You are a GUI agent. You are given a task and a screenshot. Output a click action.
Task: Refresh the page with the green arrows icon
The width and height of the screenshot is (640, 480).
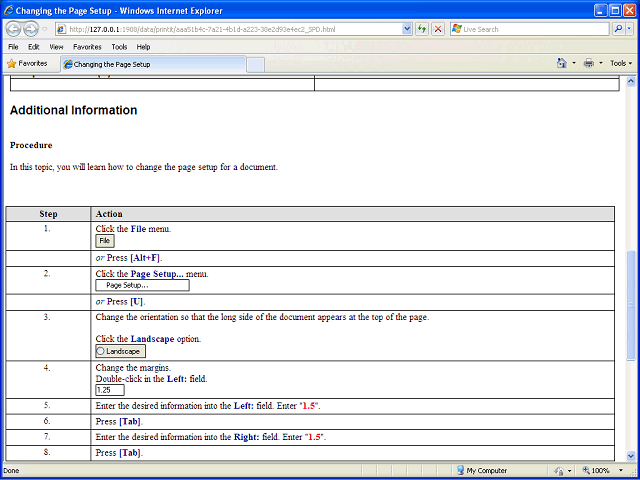click(x=422, y=29)
